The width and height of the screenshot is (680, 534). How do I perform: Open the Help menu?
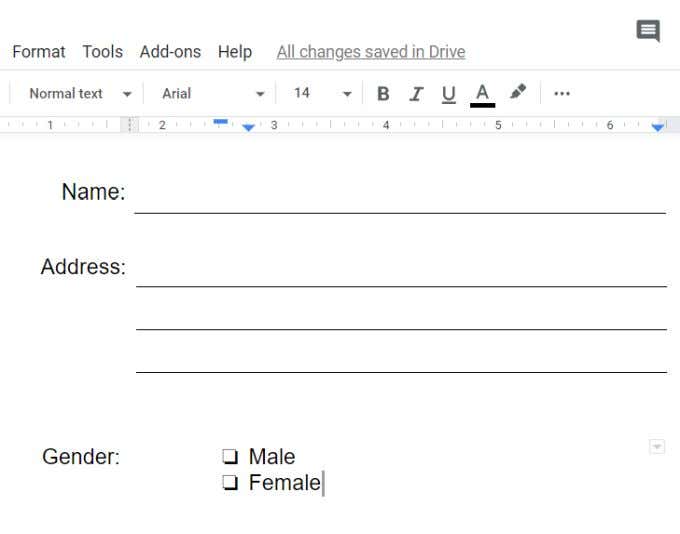pos(235,51)
